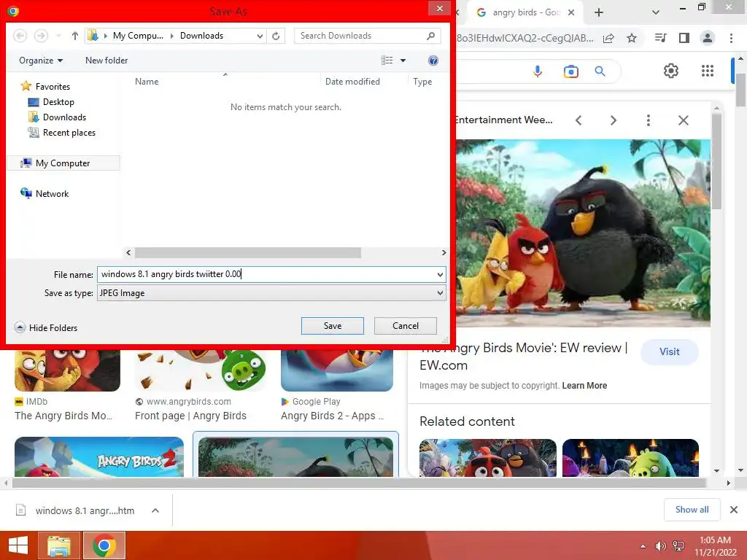747x560 pixels.
Task: Open view options dropdown arrow
Action: coord(403,61)
